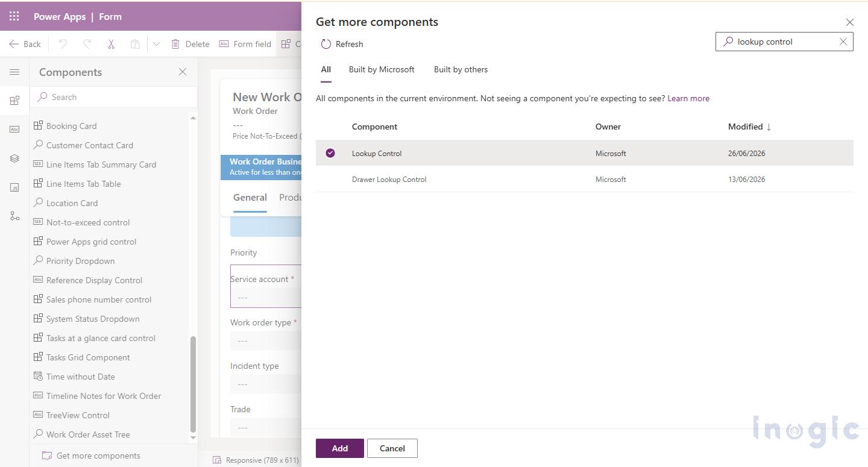Uncheck the Lookup Control row checkbox
This screenshot has width=868, height=467.
pos(330,153)
